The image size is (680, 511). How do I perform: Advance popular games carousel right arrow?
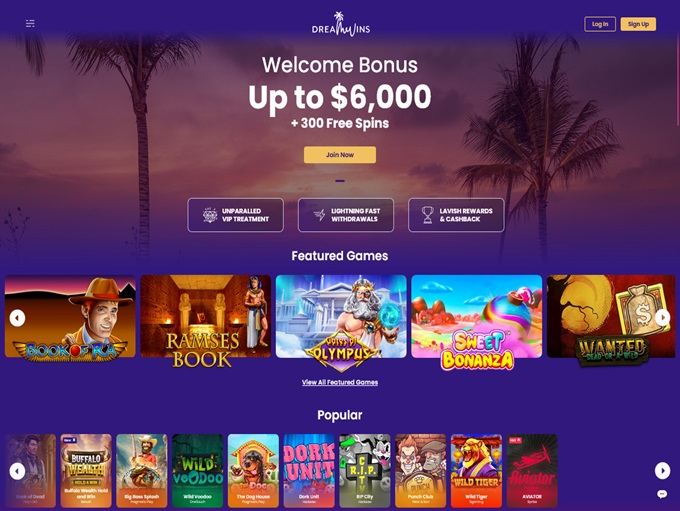coord(662,471)
